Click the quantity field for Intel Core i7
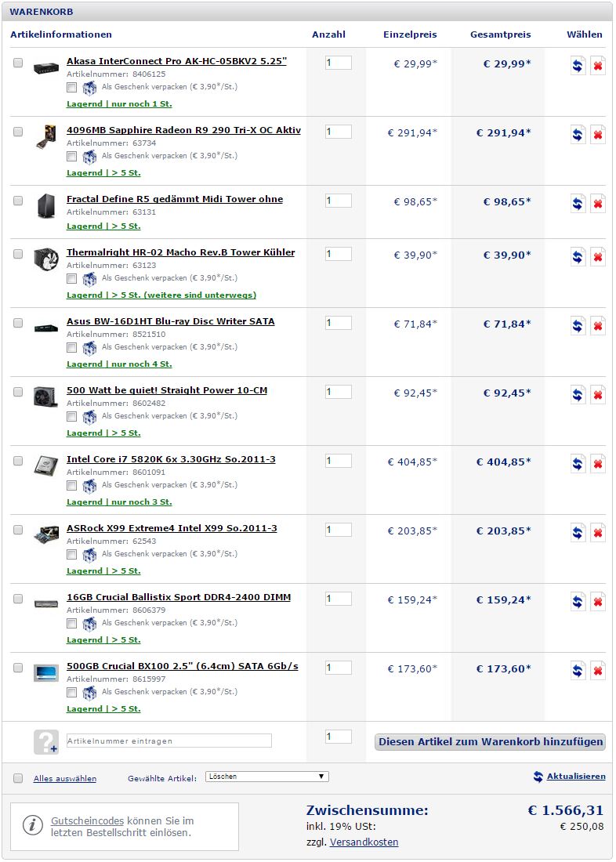Image resolution: width=616 pixels, height=862 pixels. coord(339,461)
